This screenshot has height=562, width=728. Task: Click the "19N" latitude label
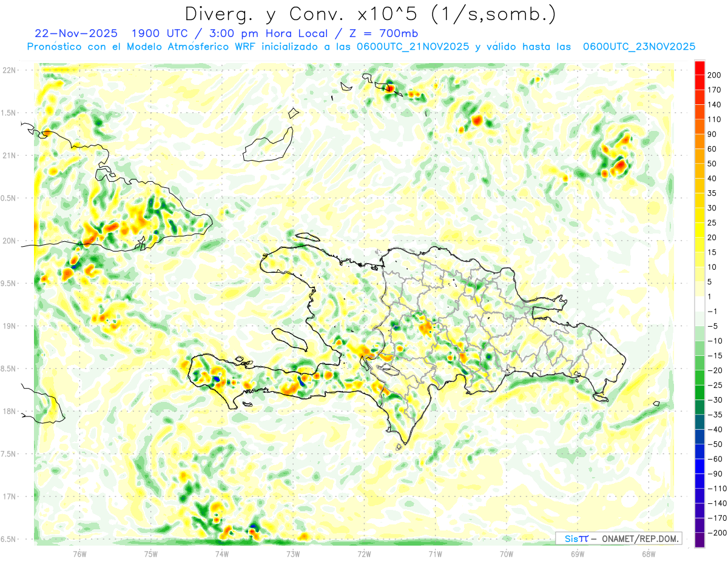coord(9,326)
